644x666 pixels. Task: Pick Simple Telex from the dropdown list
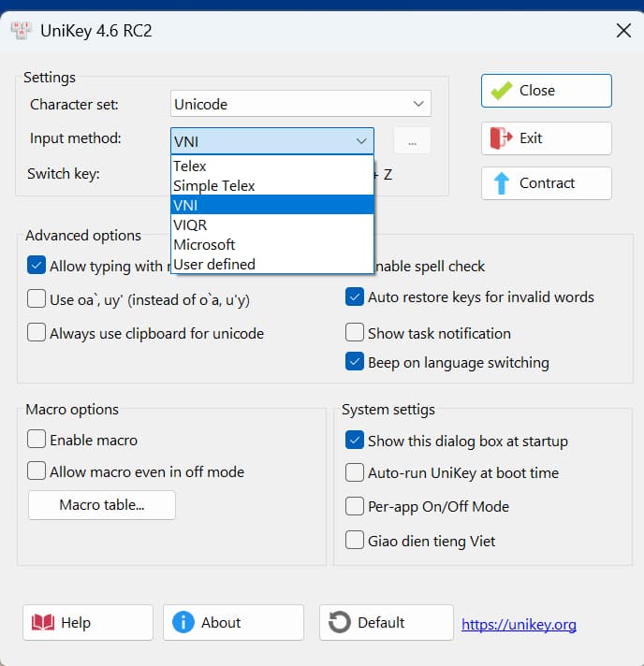click(x=214, y=186)
